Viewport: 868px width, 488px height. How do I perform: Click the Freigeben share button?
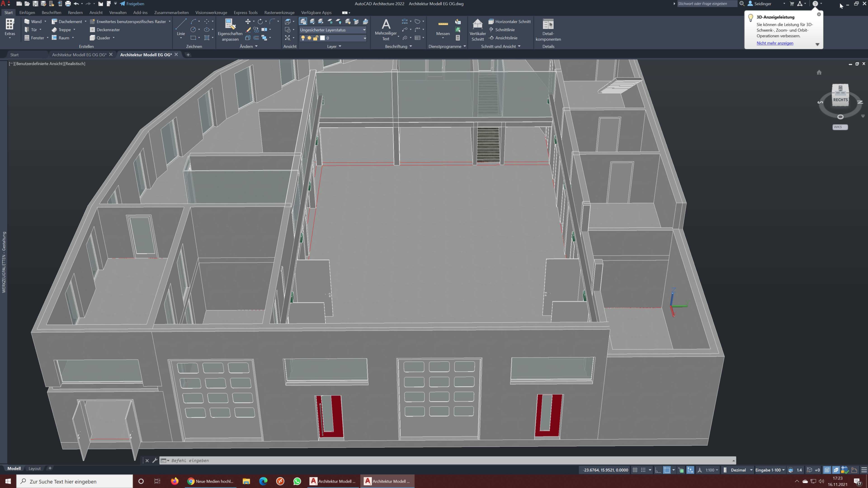click(x=132, y=4)
